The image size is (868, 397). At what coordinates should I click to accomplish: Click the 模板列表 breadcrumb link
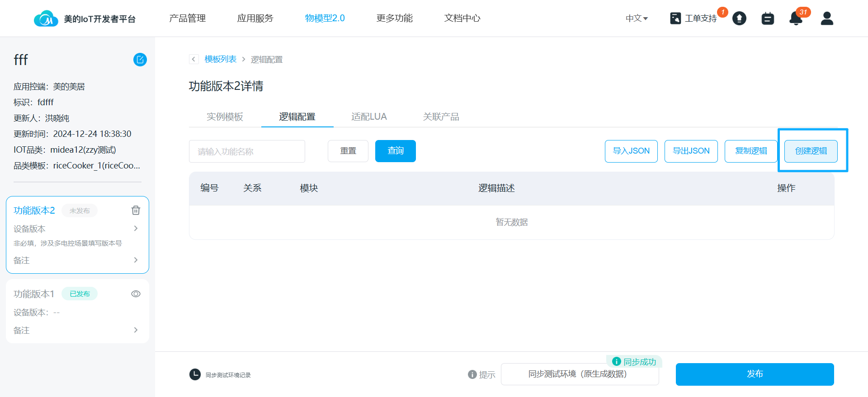pos(220,59)
